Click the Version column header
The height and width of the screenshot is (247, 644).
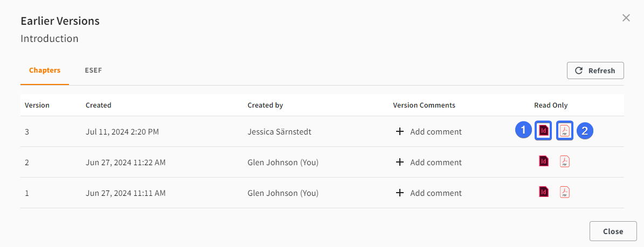click(37, 105)
